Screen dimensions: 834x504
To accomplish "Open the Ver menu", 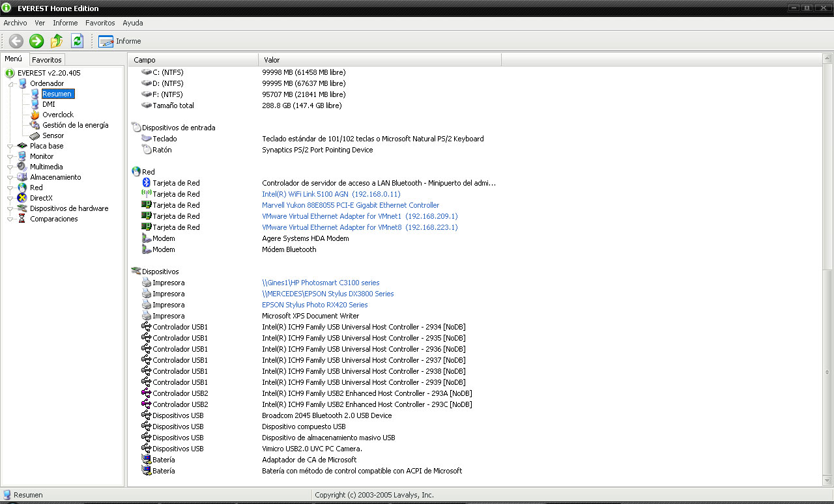I will tap(40, 23).
